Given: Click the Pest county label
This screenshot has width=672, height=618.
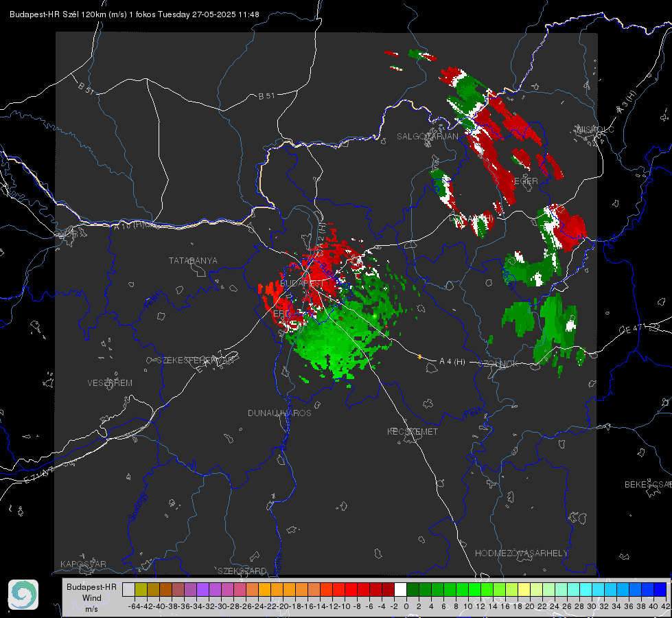Looking at the screenshot, I should pos(473,413).
